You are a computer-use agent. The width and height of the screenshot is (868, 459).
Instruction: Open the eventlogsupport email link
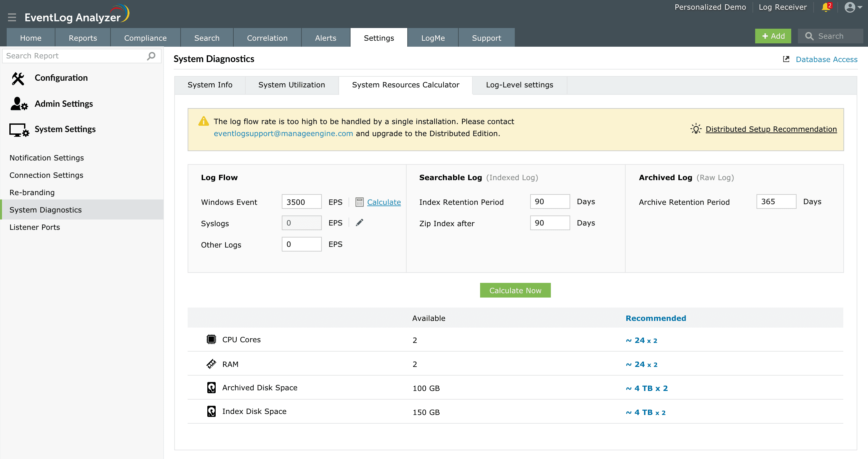click(283, 134)
